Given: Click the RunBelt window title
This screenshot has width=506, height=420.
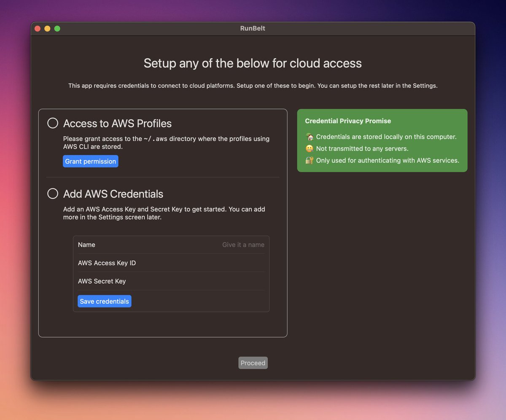Looking at the screenshot, I should pos(253,29).
